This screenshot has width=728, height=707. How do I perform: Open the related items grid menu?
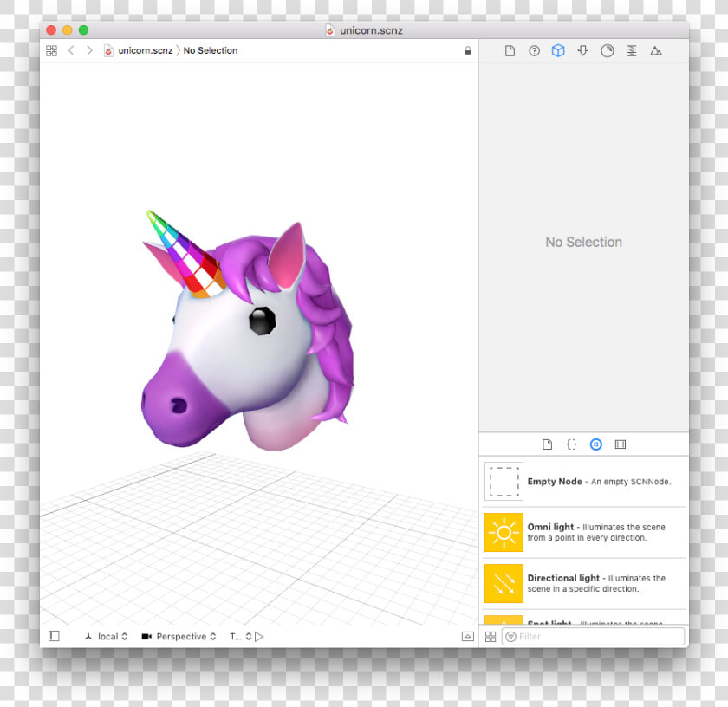tap(51, 50)
